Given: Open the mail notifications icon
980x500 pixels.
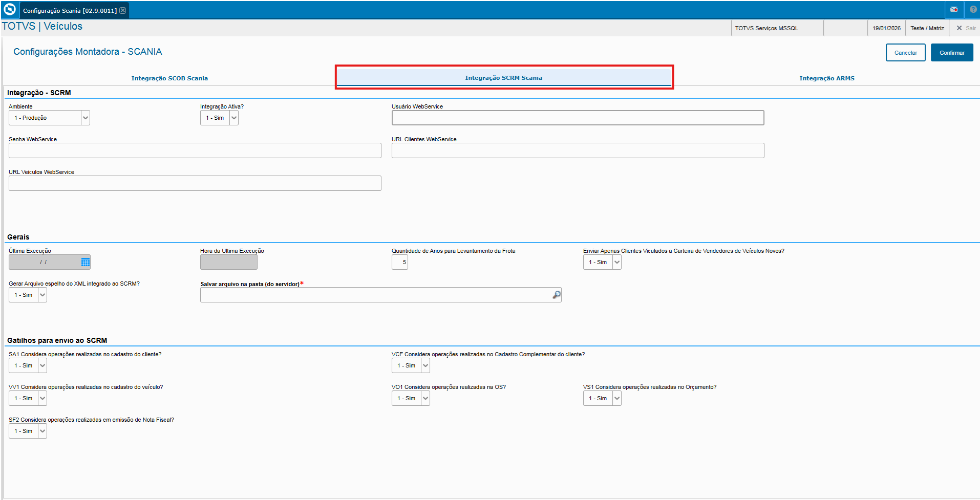Looking at the screenshot, I should click(x=954, y=10).
